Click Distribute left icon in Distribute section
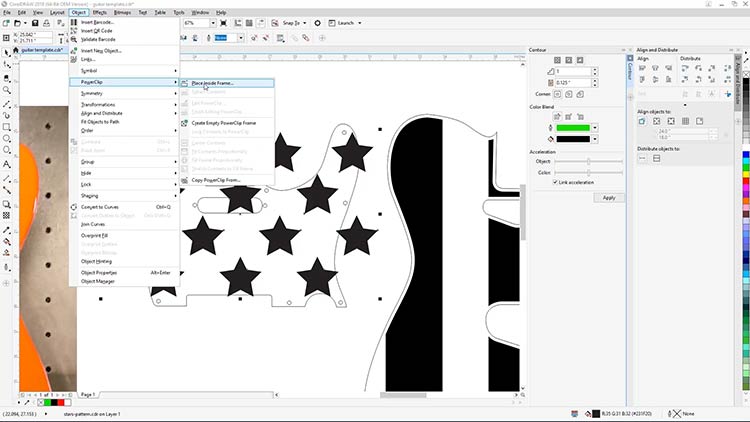Image resolution: width=750 pixels, height=422 pixels. 685,68
